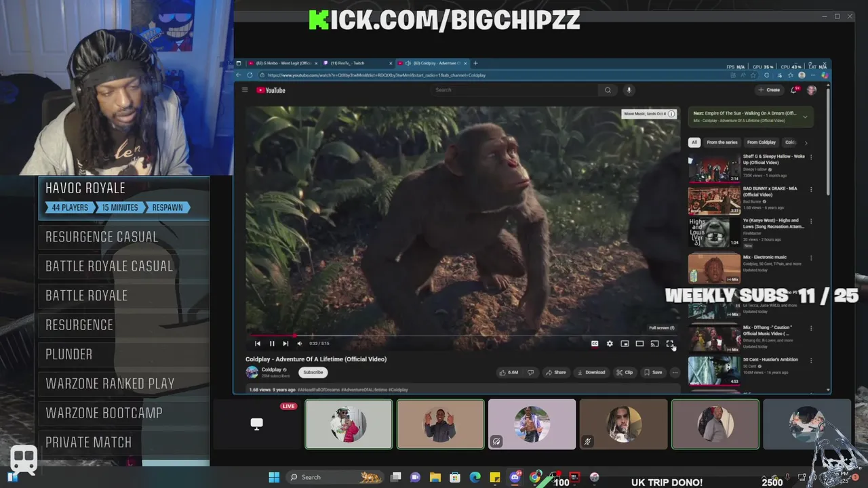868x488 pixels.
Task: Click the YouTube search magnifier button
Action: pyautogui.click(x=608, y=89)
